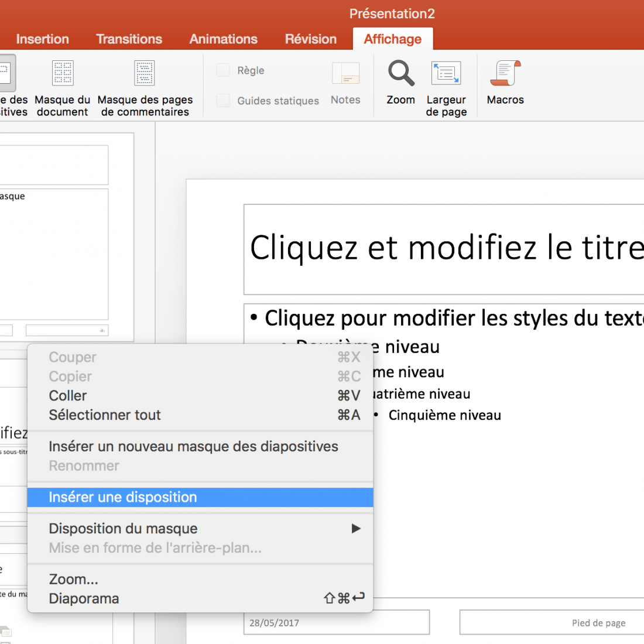
Task: Choose Mise en forme de l'arrière-plan
Action: coord(200,549)
